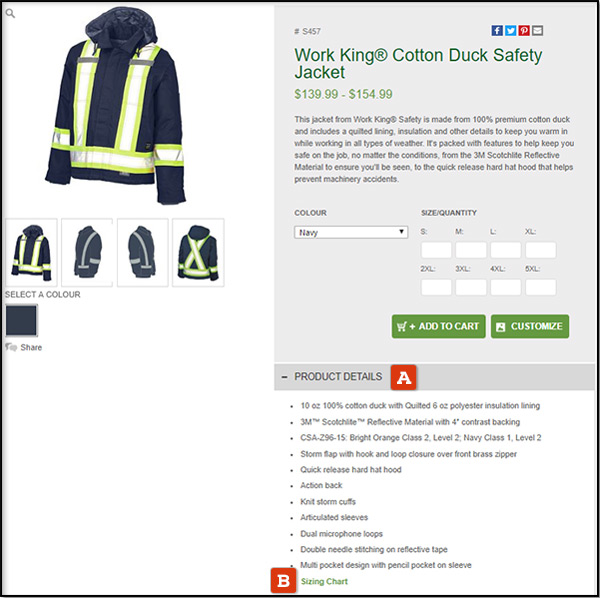600x598 pixels.
Task: Click the XL size quantity field
Action: [541, 250]
